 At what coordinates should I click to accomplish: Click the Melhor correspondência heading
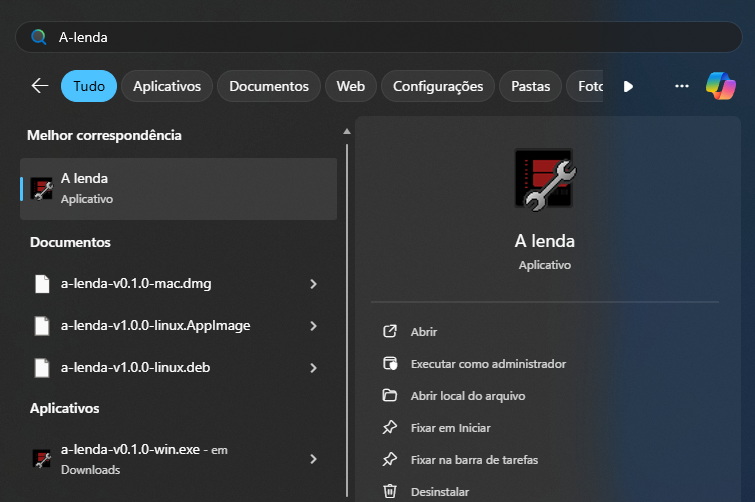tap(104, 136)
